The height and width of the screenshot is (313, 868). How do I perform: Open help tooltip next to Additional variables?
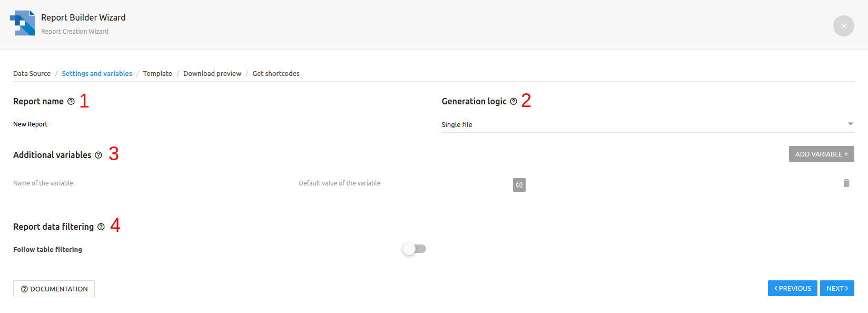tap(98, 155)
